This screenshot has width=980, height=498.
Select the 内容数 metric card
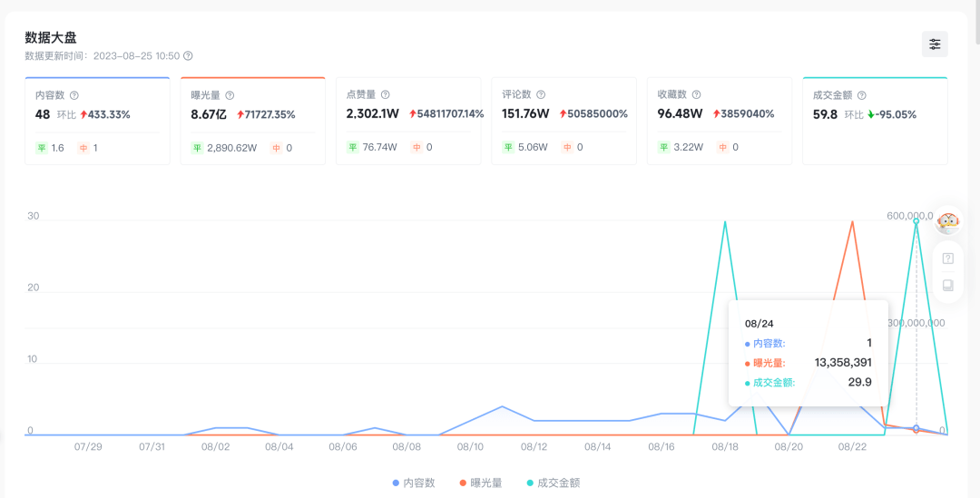tap(97, 121)
